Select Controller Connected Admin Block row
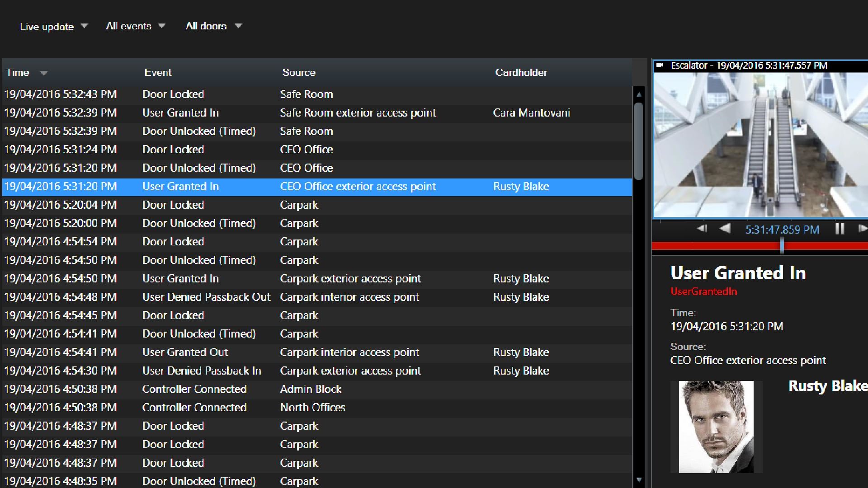868x488 pixels. [317, 389]
